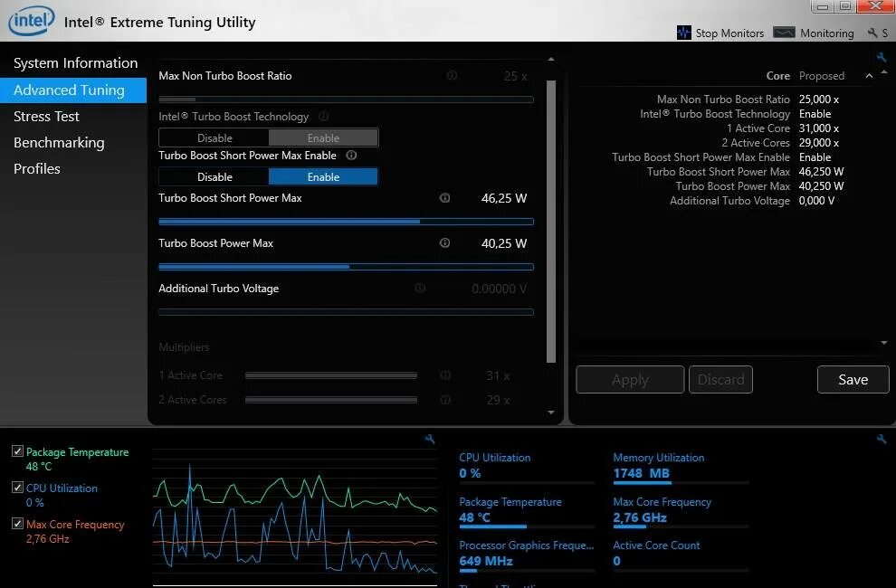Show info for Intel Turbo Boost Technology
This screenshot has height=588, width=896.
coord(323,116)
